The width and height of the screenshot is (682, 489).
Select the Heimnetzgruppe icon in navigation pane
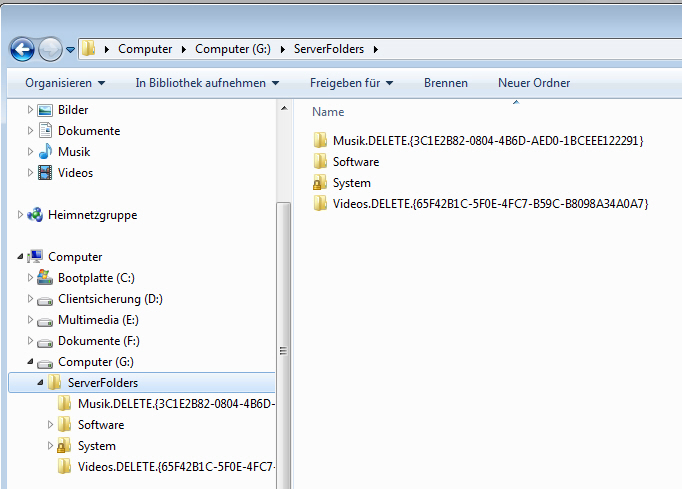pos(35,215)
